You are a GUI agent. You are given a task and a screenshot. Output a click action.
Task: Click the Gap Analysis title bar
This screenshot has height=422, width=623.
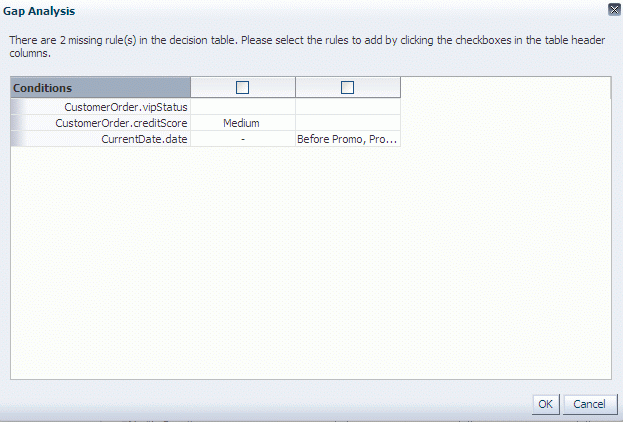click(302, 11)
